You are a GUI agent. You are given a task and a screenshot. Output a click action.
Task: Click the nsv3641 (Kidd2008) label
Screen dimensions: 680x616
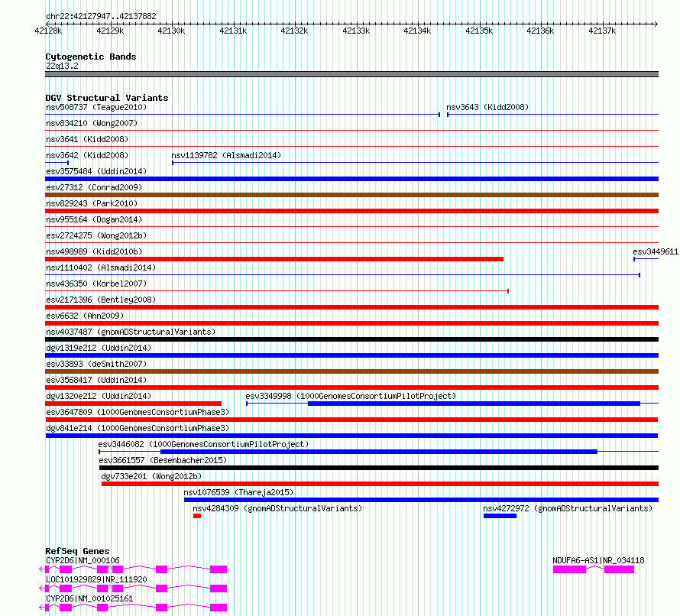point(87,139)
